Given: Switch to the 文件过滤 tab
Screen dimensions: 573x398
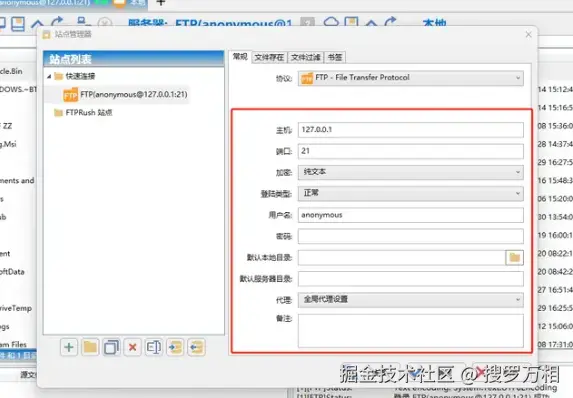Looking at the screenshot, I should (306, 57).
